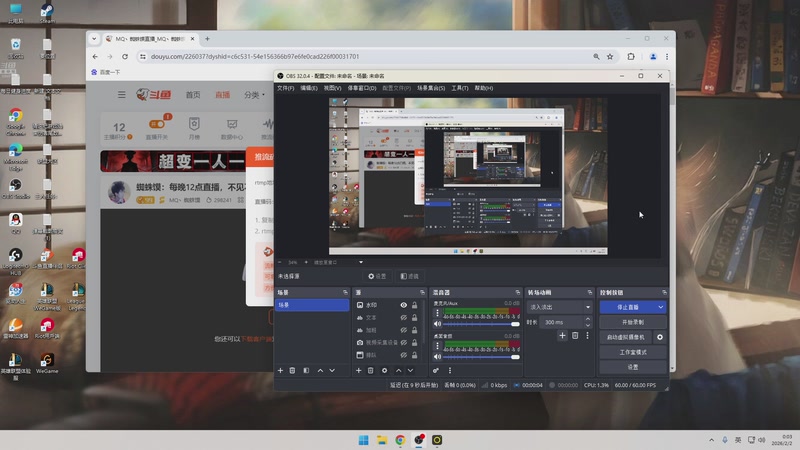Image resolution: width=800 pixels, height=450 pixels.
Task: Toggle visibility of the video capture device source
Action: click(404, 342)
